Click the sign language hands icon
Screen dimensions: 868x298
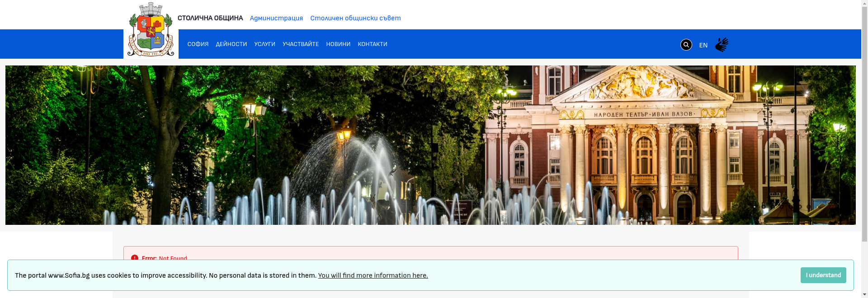pos(722,45)
